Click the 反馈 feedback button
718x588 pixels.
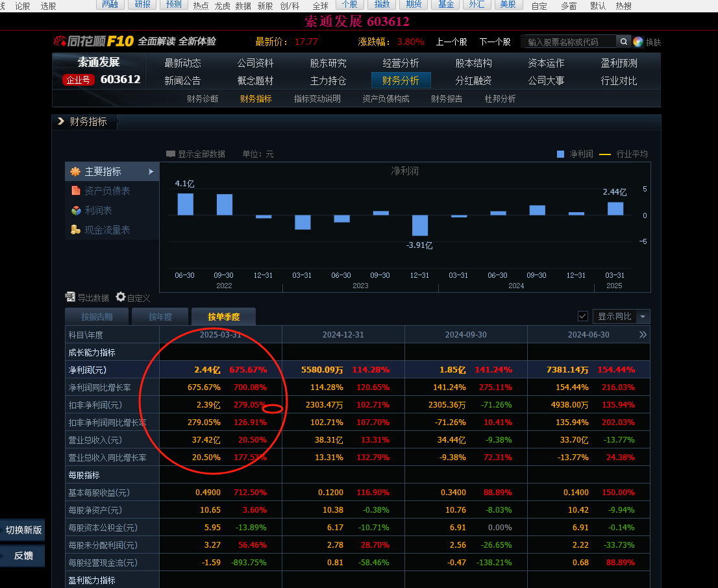[x=23, y=556]
